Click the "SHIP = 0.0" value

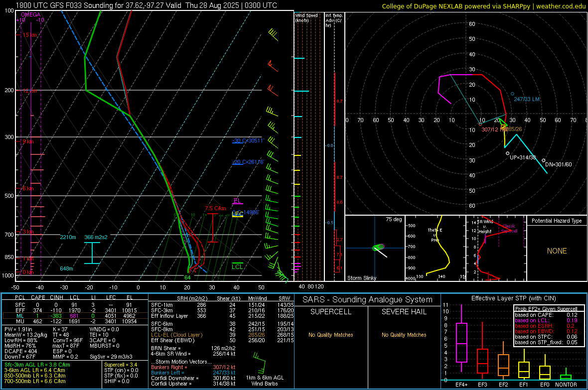tap(117, 381)
